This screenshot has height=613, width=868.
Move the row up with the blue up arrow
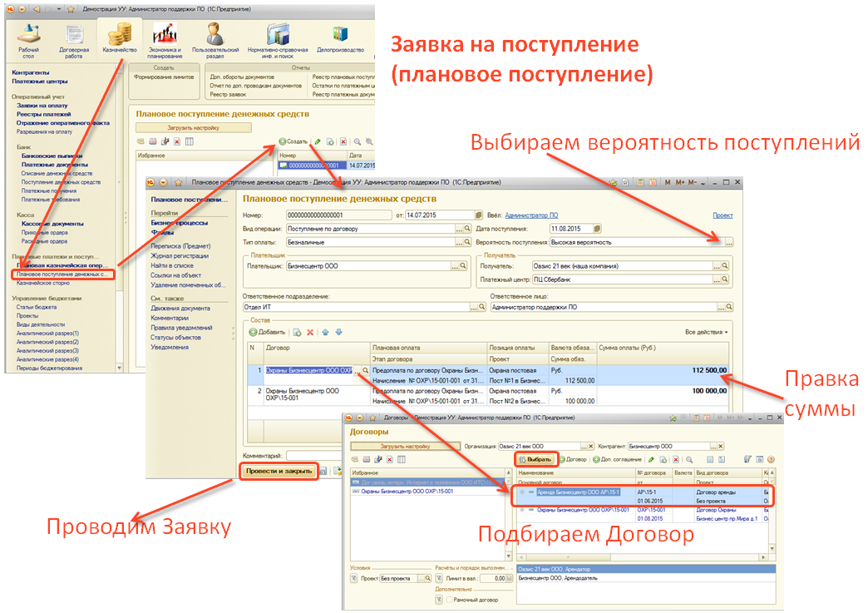click(325, 332)
